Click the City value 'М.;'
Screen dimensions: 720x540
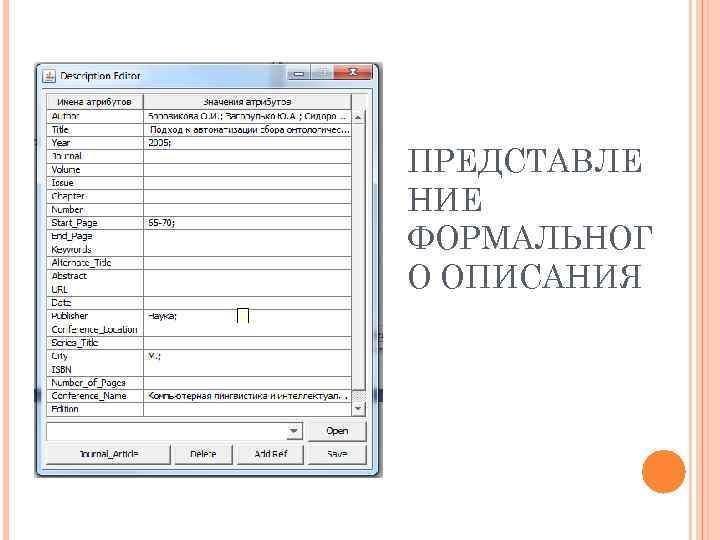tap(248, 356)
